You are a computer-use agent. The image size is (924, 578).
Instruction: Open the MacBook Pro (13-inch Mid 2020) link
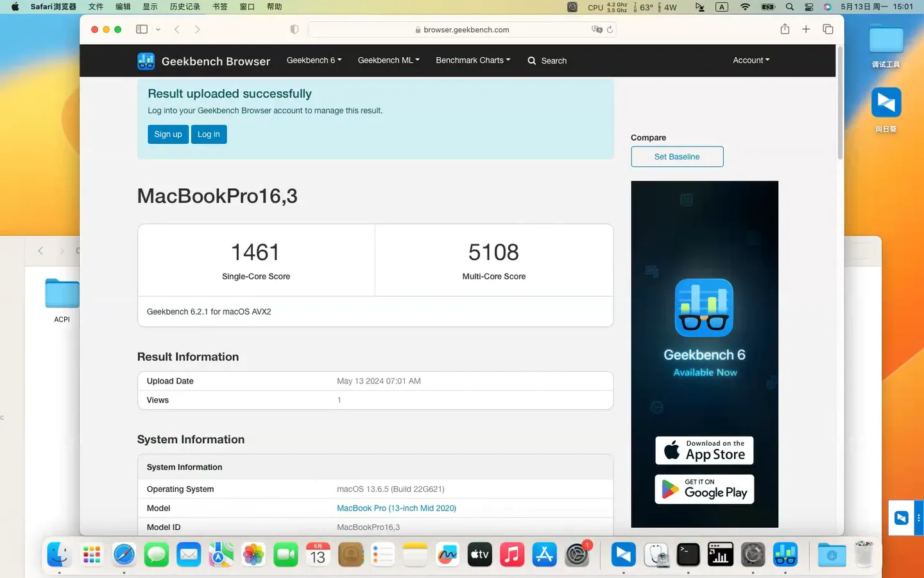coord(397,508)
